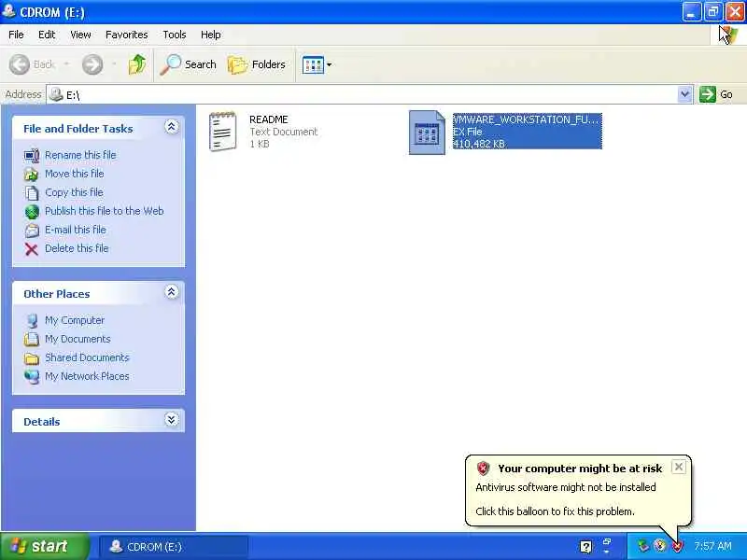Expand the Address bar dropdown
This screenshot has height=560, width=747.
pos(684,94)
